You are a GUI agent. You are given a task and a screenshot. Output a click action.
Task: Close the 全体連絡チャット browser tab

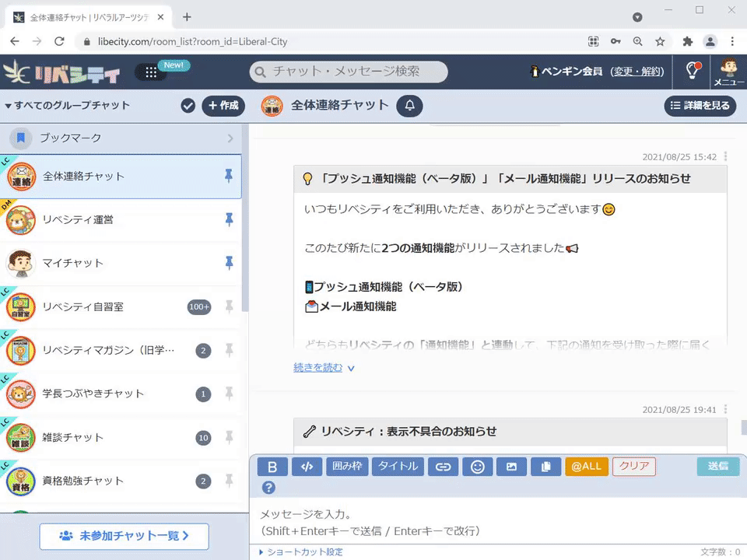tap(160, 17)
